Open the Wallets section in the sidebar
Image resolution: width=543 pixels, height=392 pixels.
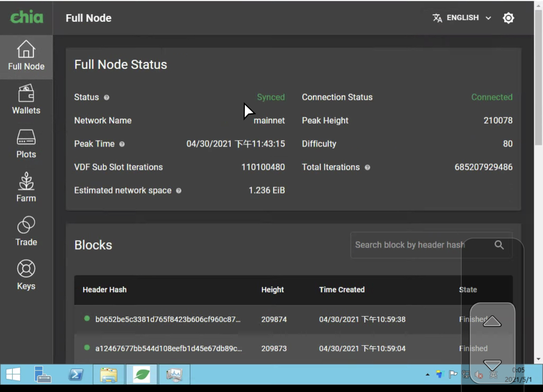(26, 99)
